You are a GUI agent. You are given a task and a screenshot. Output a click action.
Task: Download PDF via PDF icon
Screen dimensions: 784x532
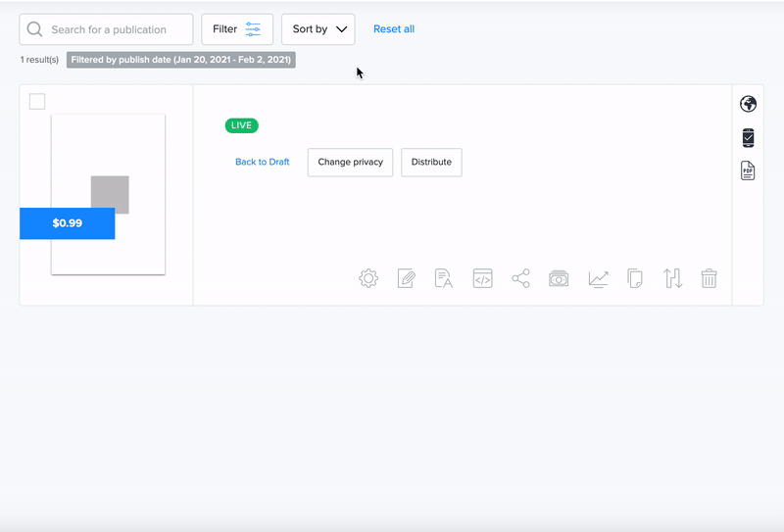[x=748, y=170]
